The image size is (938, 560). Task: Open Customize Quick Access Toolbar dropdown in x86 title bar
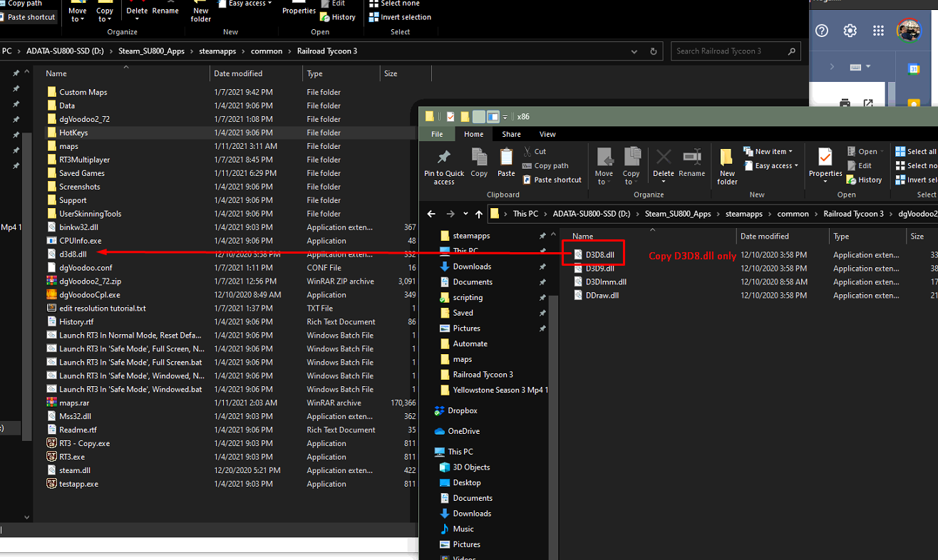505,117
